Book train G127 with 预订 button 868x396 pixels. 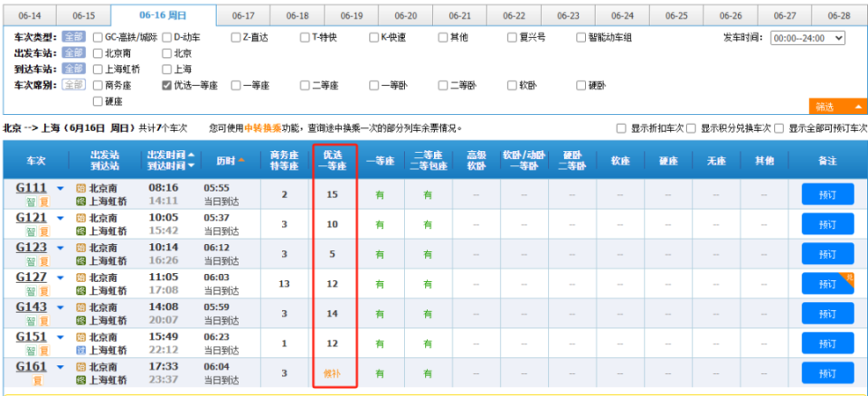pyautogui.click(x=827, y=284)
